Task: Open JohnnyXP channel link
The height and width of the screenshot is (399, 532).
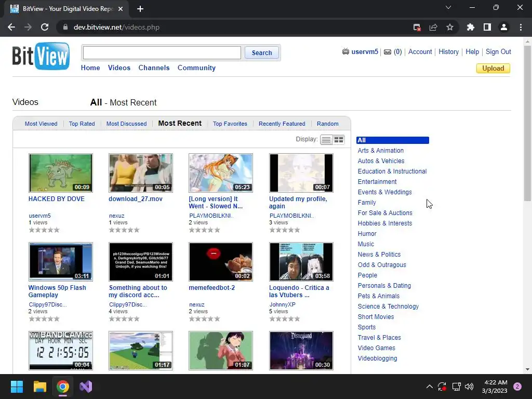Action: (x=282, y=304)
